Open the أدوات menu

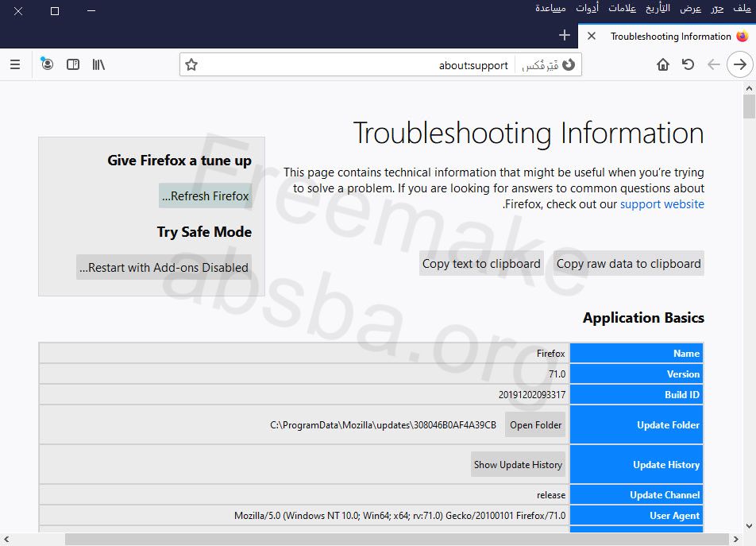click(x=588, y=8)
